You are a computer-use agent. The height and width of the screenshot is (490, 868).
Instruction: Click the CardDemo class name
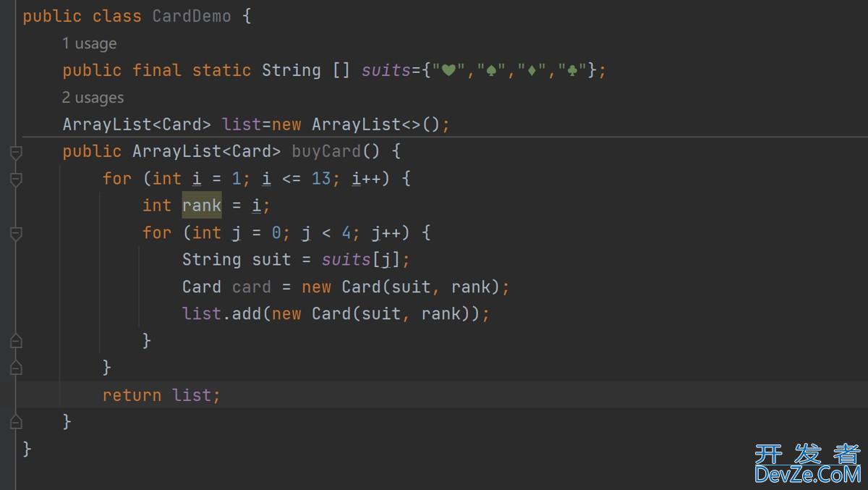191,17
